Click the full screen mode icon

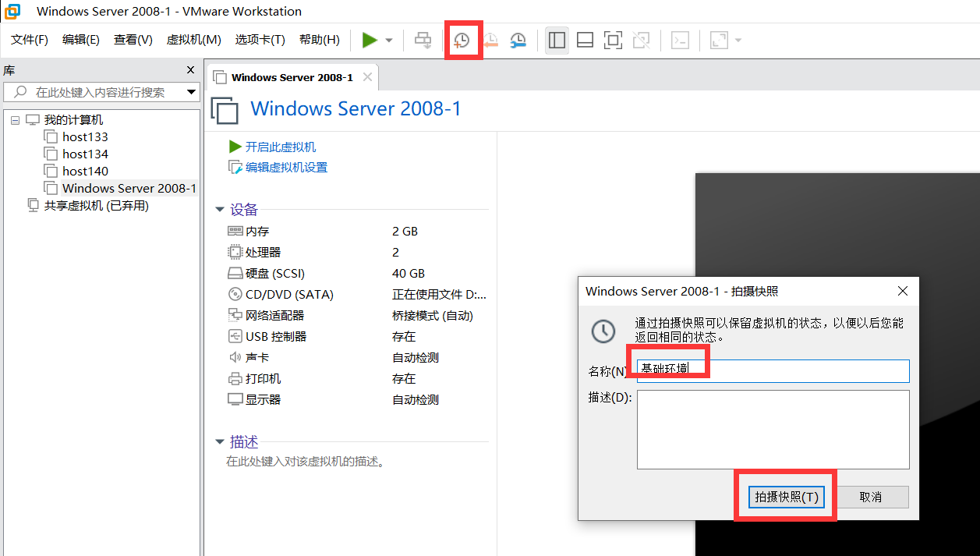click(x=614, y=40)
